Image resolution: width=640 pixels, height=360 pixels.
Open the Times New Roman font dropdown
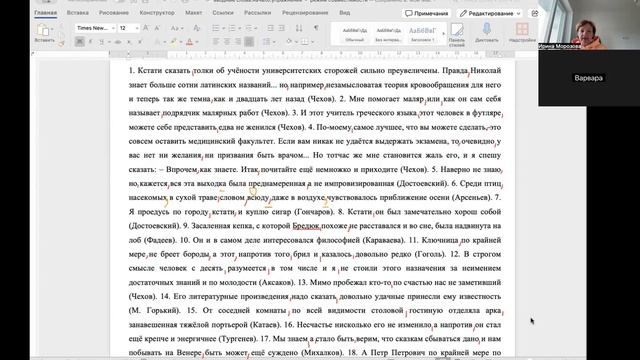pos(113,28)
